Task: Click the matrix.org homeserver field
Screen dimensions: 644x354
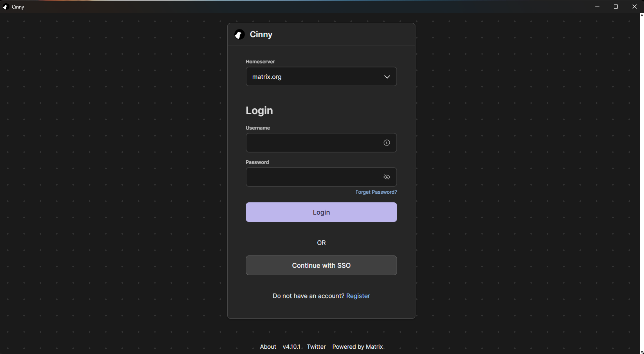Action: point(321,76)
